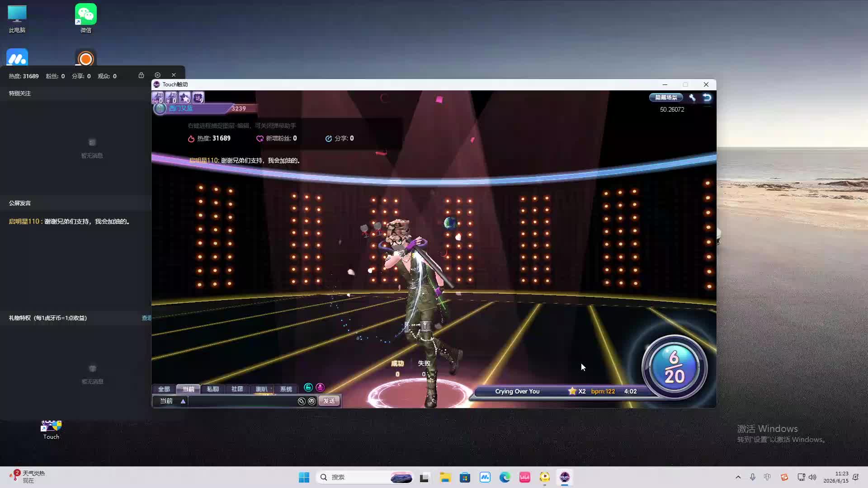Click the 特别关注 section header
Image resolution: width=868 pixels, height=488 pixels.
(x=20, y=94)
